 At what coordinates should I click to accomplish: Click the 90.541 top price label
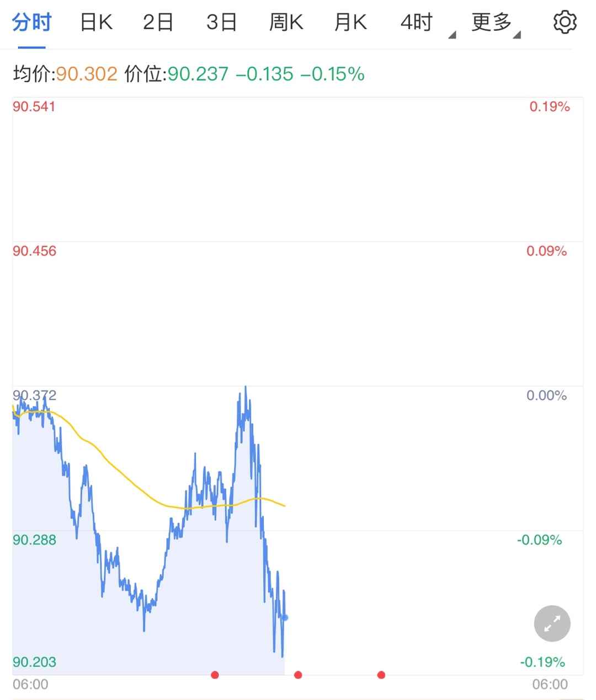[x=34, y=106]
